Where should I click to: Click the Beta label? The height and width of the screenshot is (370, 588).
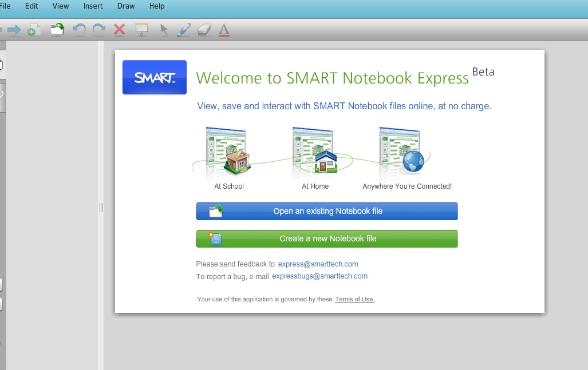click(x=483, y=71)
